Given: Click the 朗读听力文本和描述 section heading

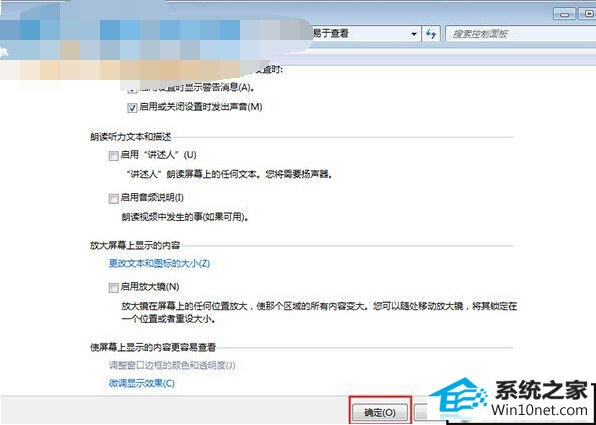Looking at the screenshot, I should pos(130,137).
